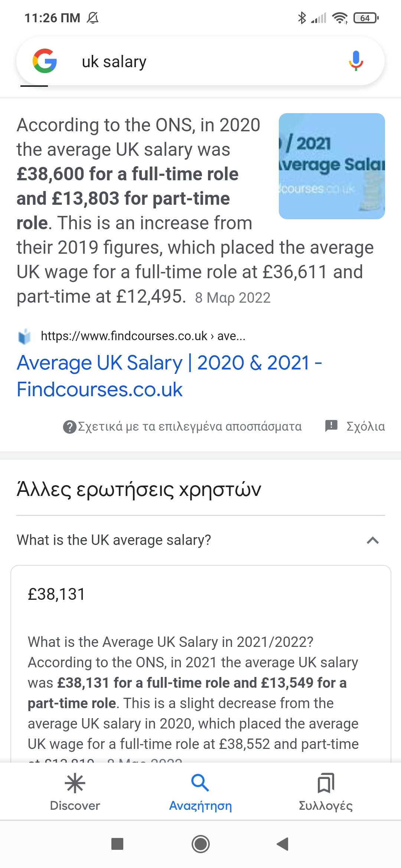Viewport: 401px width, 868px height.
Task: Tap the Αναζήτηση magnifier icon
Action: 200,783
